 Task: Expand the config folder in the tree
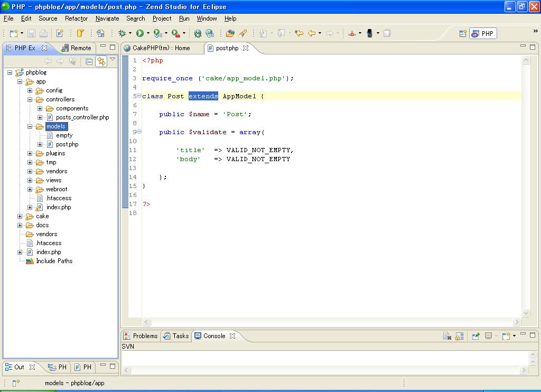click(x=30, y=90)
